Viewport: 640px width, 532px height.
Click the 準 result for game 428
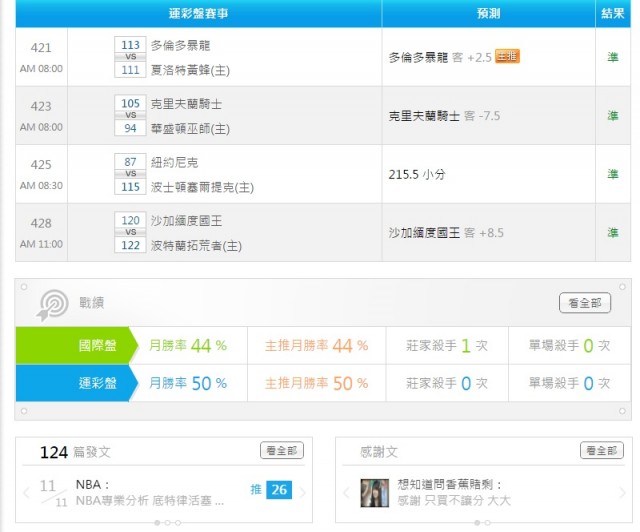point(612,232)
